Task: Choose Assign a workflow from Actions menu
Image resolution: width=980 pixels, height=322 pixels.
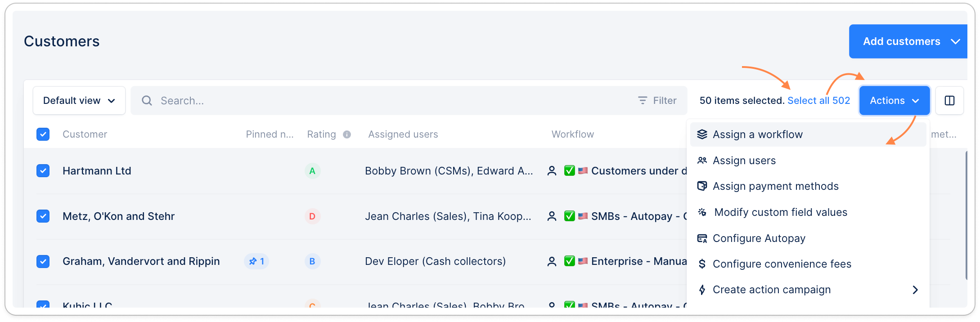Action: point(758,134)
